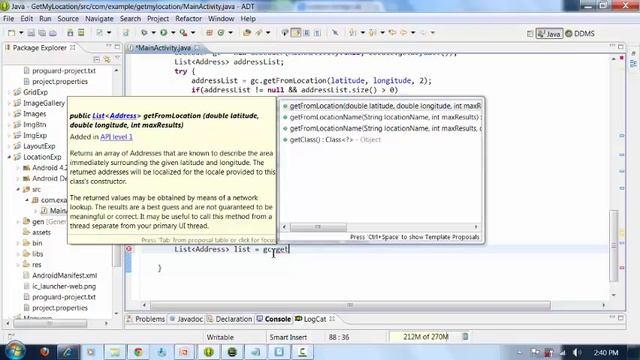Open the API level 1 link
640x360 pixels.
[x=116, y=137]
